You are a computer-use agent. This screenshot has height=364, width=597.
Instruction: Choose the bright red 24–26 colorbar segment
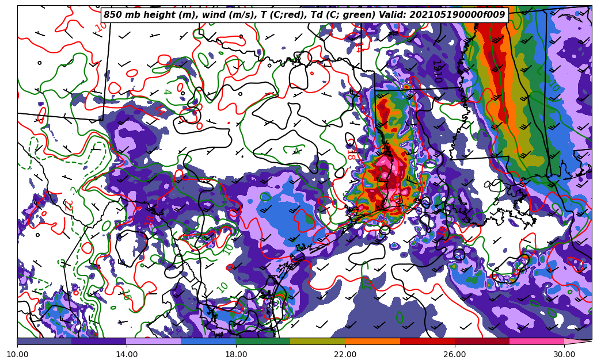(427, 341)
